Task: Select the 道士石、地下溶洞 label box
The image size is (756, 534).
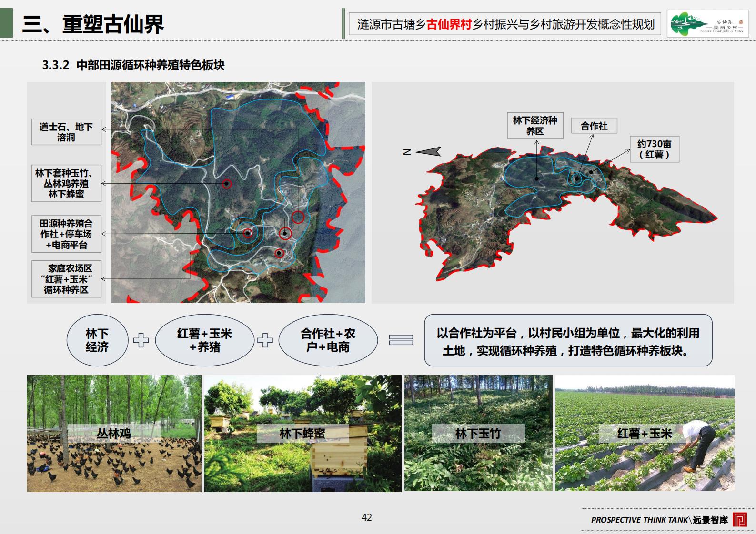Action: click(66, 132)
